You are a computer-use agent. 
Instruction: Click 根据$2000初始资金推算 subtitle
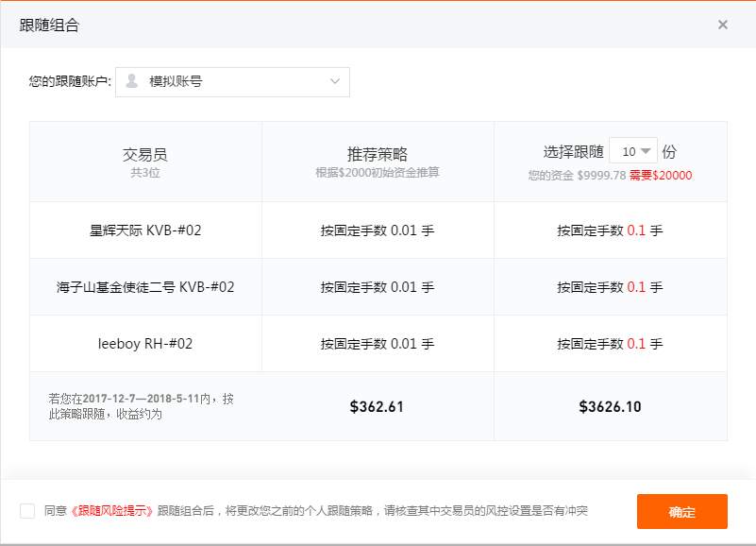(x=377, y=172)
